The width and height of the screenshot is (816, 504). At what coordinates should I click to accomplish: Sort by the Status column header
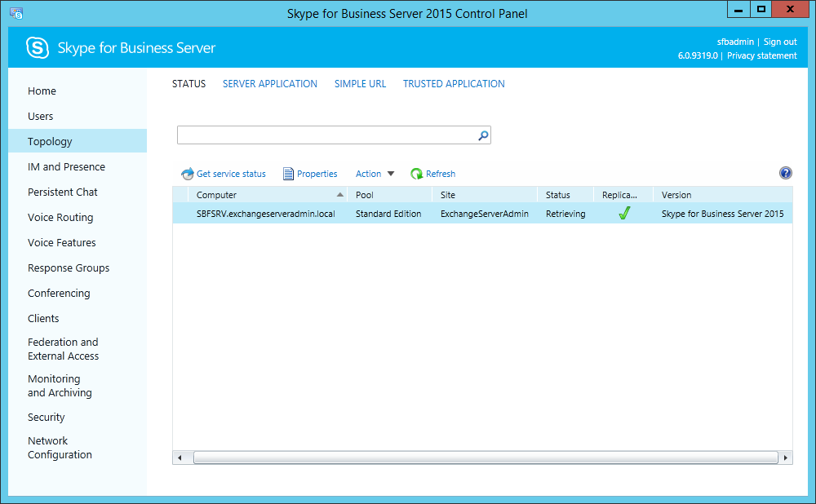565,195
